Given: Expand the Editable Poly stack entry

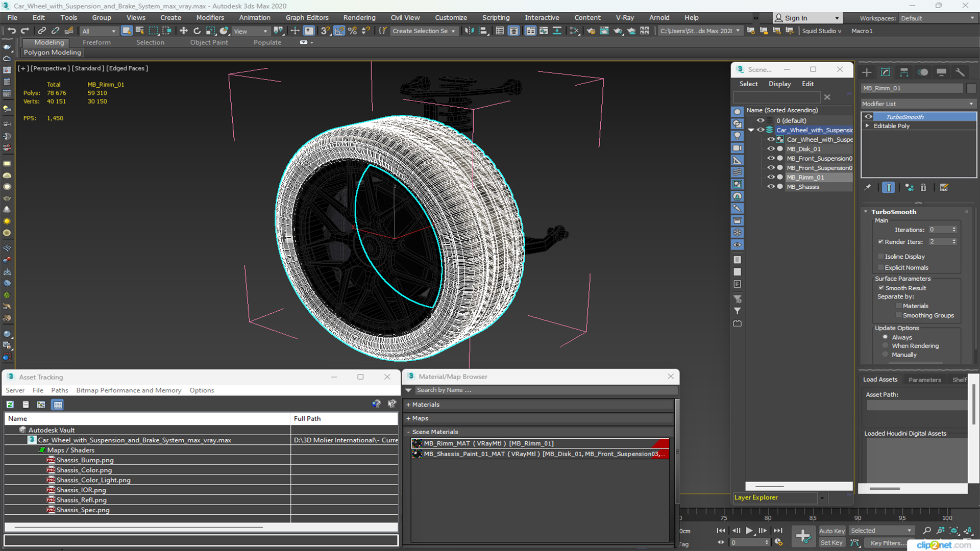Looking at the screenshot, I should (867, 126).
